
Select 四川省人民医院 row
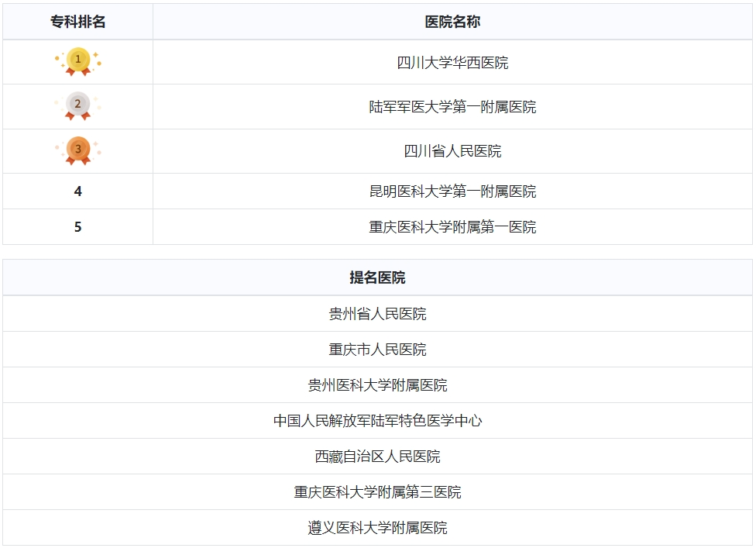(452, 151)
